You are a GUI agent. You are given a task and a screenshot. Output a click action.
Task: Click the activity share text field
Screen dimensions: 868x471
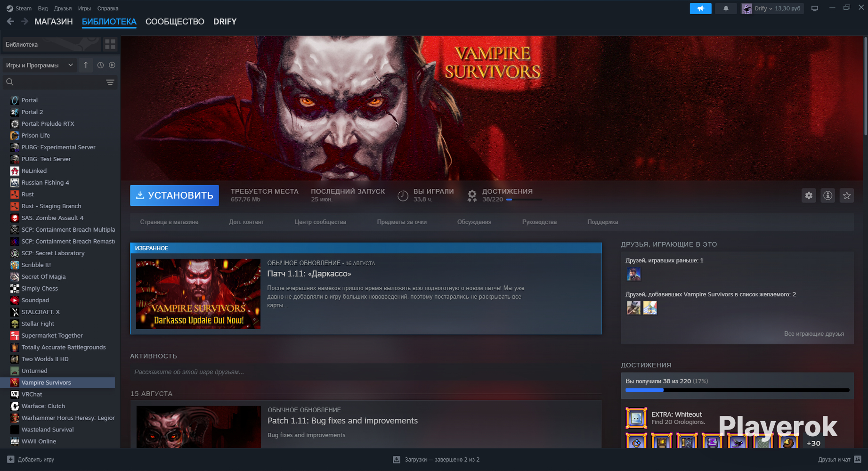click(x=366, y=372)
